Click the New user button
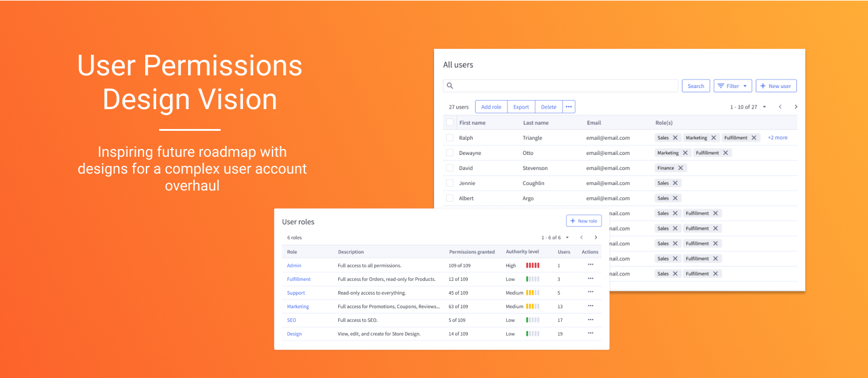 pyautogui.click(x=776, y=86)
